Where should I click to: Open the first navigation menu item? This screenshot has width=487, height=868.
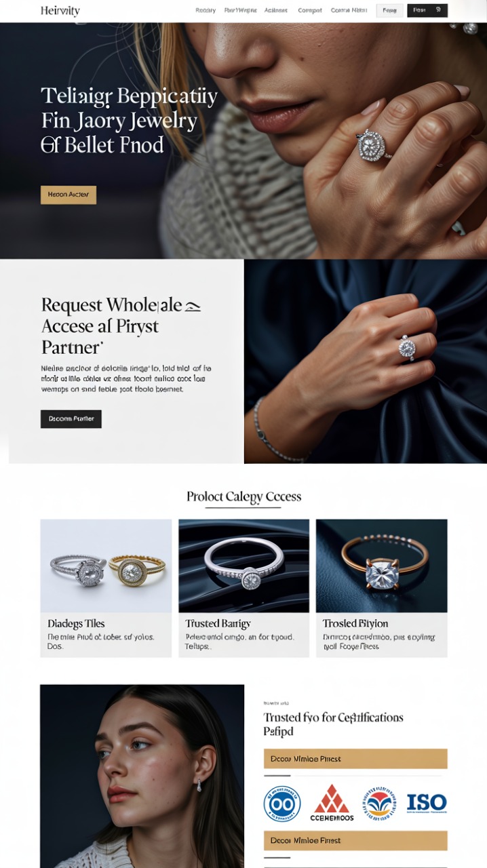206,10
